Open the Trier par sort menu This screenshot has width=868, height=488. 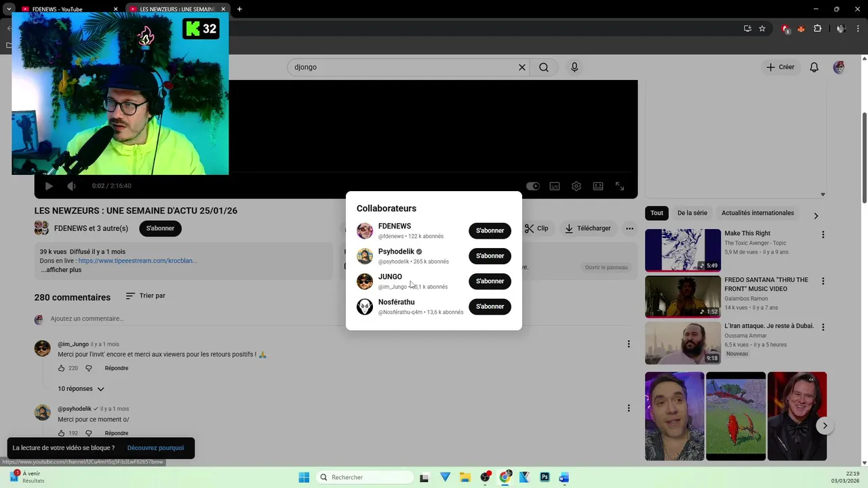[146, 296]
